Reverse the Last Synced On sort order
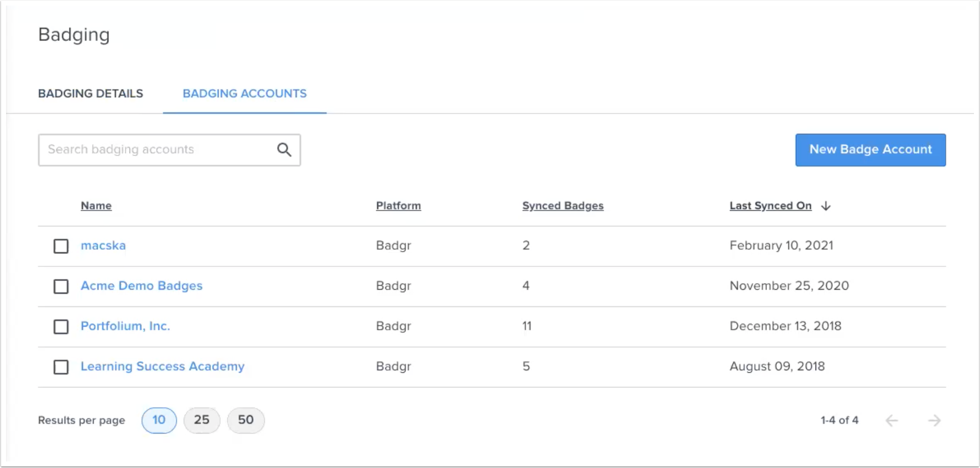The image size is (980, 468). 770,206
